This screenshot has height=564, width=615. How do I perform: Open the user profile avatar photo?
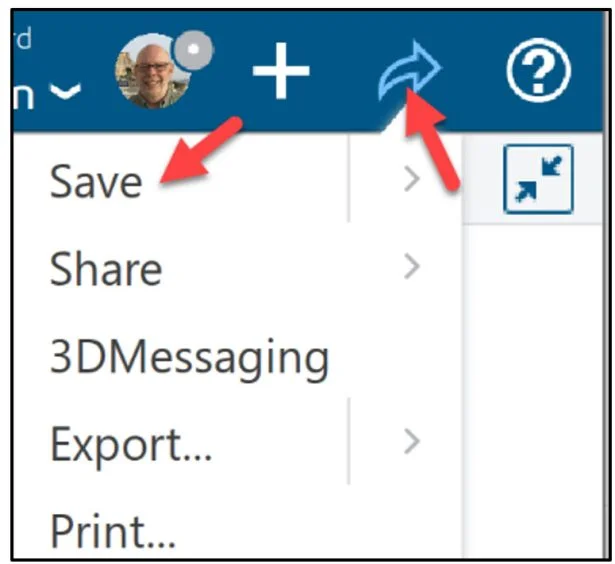(x=153, y=73)
